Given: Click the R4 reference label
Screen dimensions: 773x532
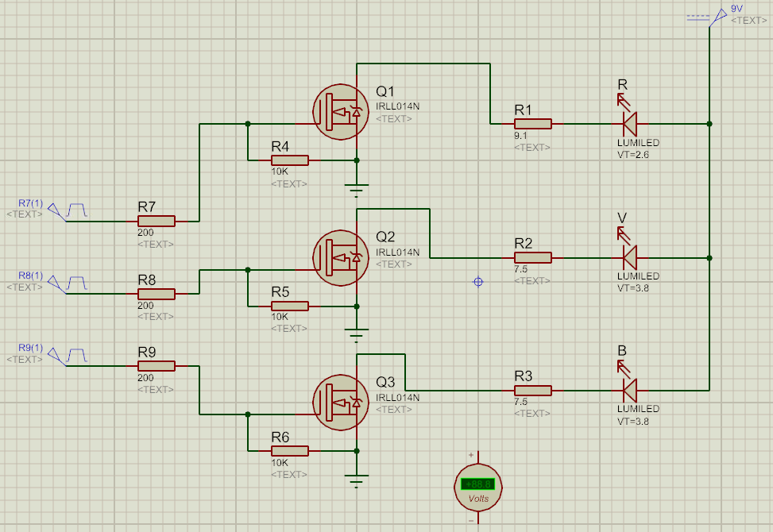Looking at the screenshot, I should (280, 147).
